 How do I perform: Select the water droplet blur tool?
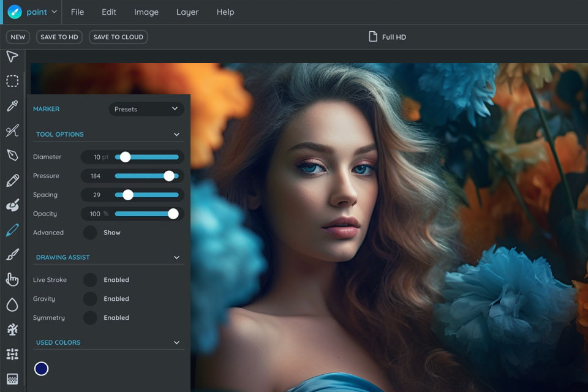(12, 303)
